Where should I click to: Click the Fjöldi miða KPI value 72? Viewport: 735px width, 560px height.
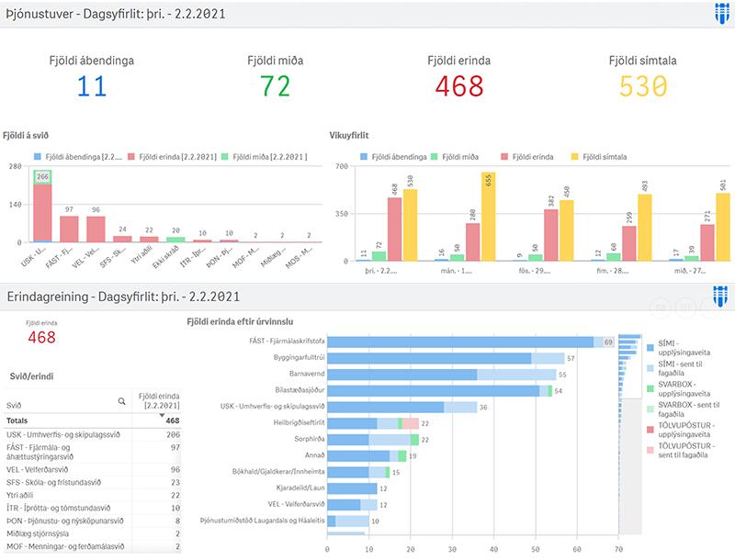(x=275, y=86)
